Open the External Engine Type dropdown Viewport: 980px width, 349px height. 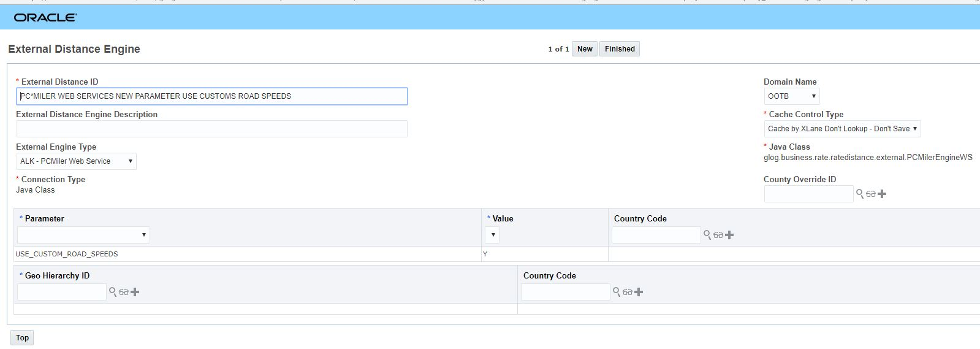click(76, 161)
